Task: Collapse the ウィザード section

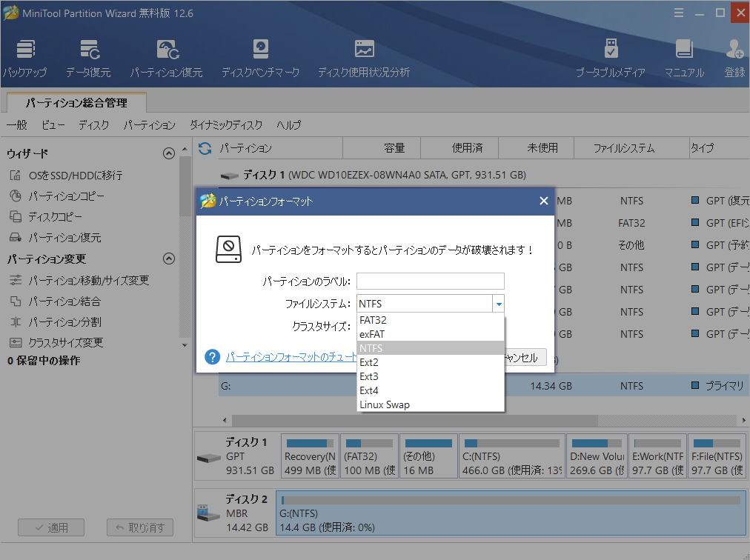Action: tap(169, 153)
